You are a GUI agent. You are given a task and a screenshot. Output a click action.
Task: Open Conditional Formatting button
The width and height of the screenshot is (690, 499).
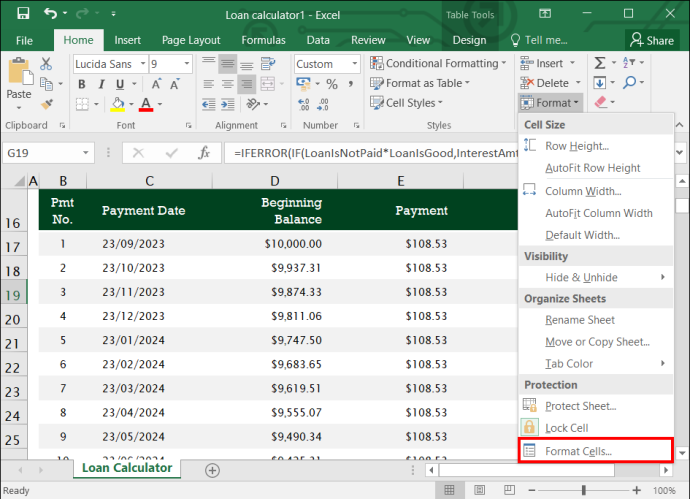click(438, 63)
